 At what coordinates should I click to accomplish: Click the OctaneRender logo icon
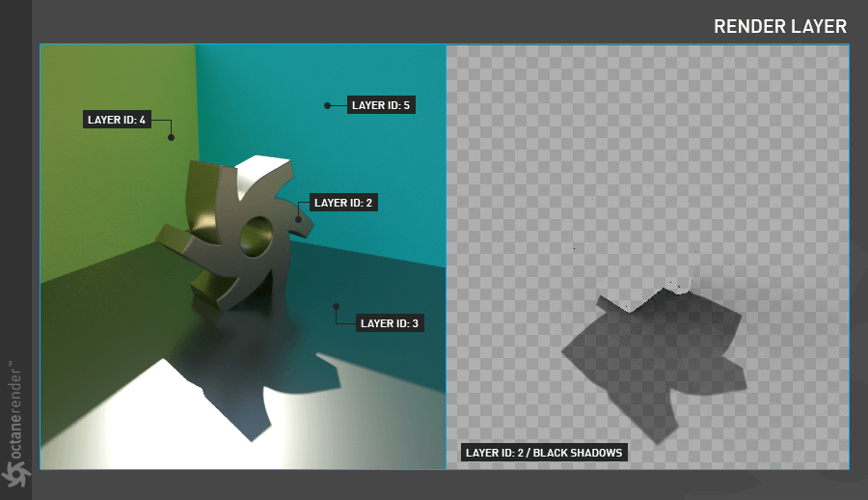[x=15, y=475]
